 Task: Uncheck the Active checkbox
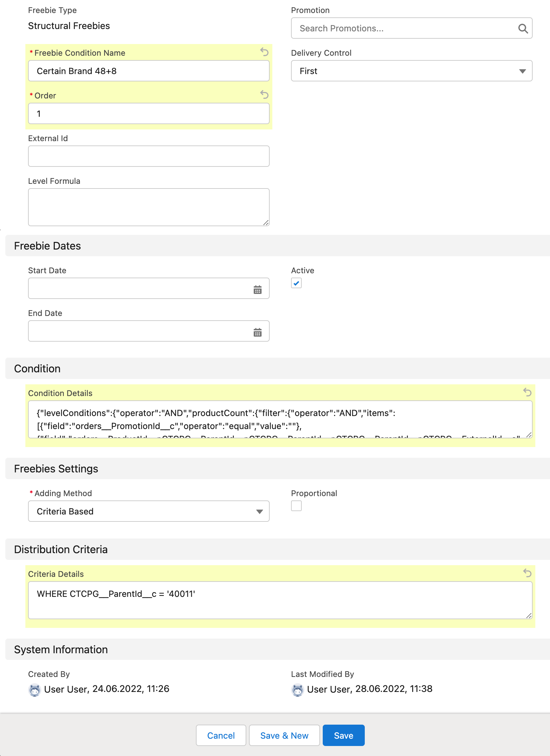(x=296, y=283)
